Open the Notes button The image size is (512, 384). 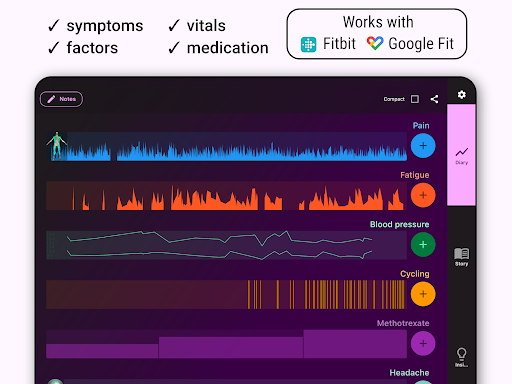click(61, 99)
